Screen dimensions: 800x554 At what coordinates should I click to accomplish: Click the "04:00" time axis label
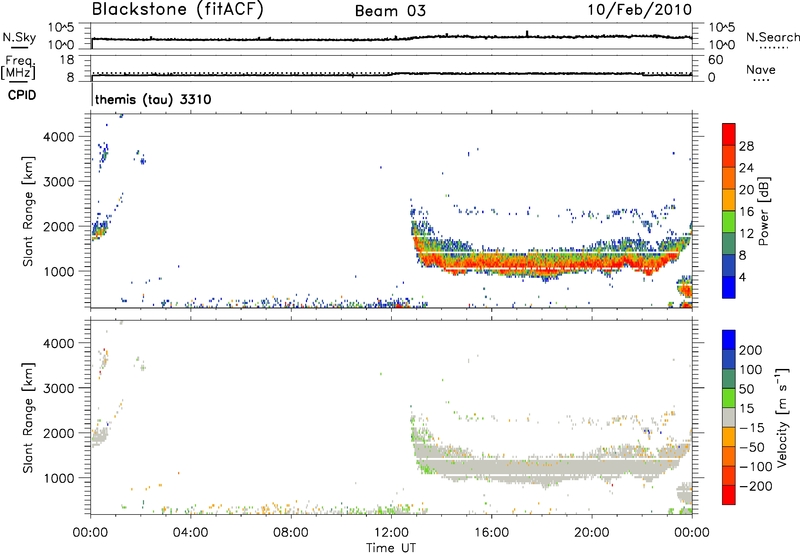(190, 533)
